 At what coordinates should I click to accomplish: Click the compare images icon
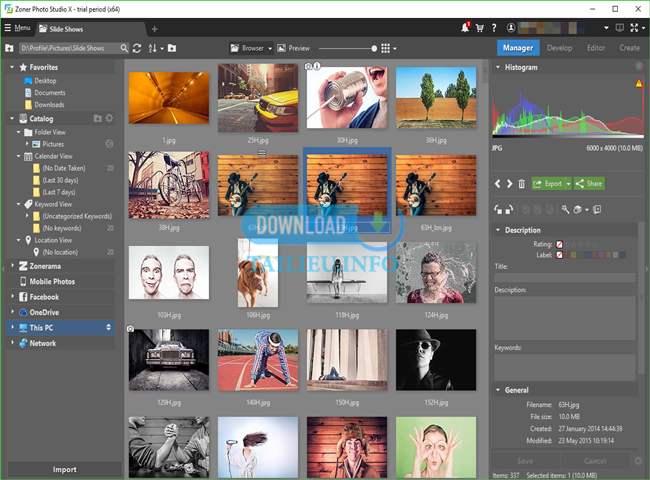[x=597, y=209]
